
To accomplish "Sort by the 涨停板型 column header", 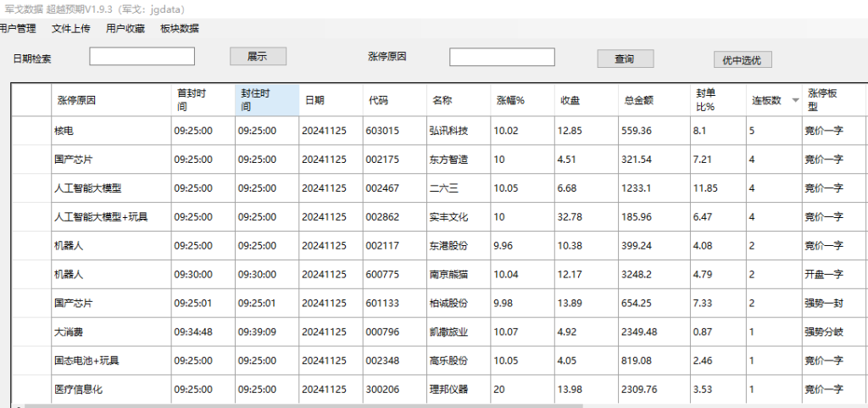I will pos(834,100).
